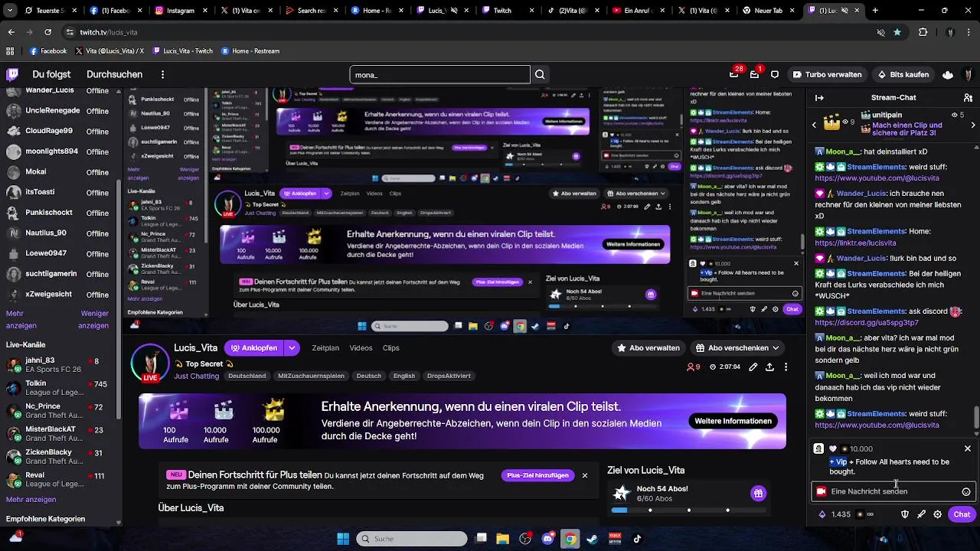The height and width of the screenshot is (551, 980).
Task: Open the Chrome extensions puzzle icon
Action: (x=923, y=32)
